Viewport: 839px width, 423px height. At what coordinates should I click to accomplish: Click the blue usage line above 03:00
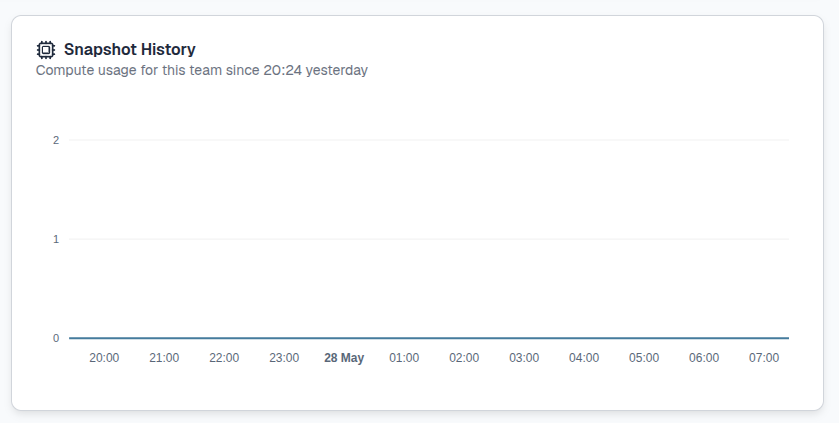[x=524, y=338]
